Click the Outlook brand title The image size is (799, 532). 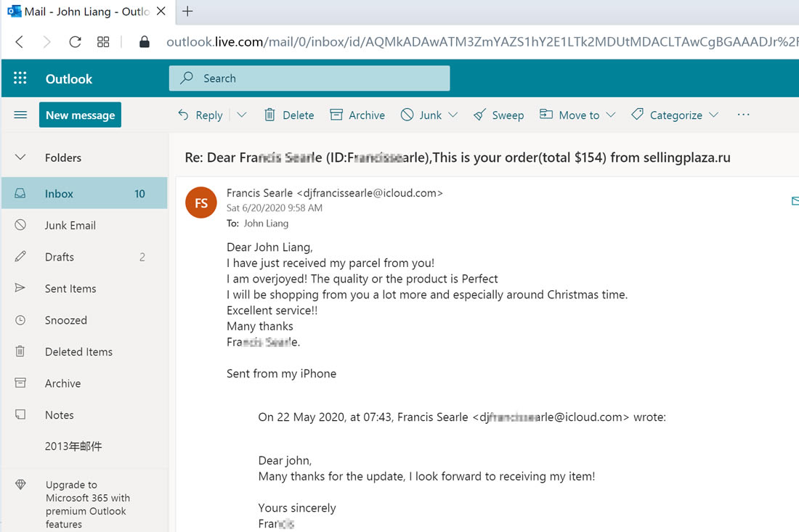pyautogui.click(x=69, y=79)
